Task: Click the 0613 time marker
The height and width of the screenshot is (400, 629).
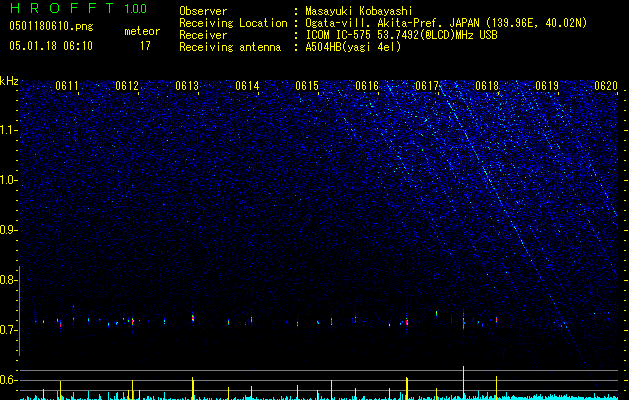Action: pos(187,86)
